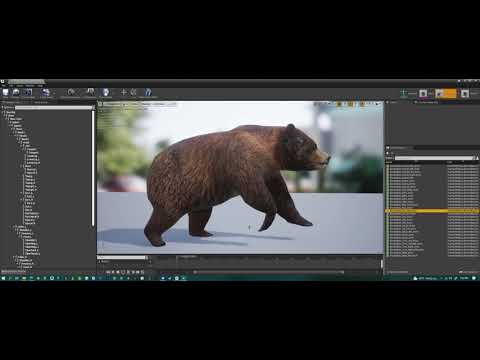Open the Help menu
480x360 pixels.
(40, 86)
